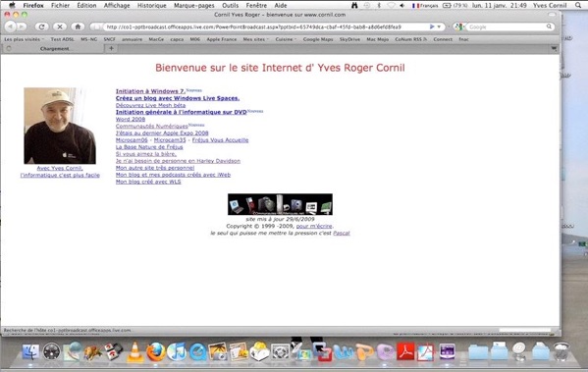Expand the 'Les plus visités' bookmark folder
The image size is (588, 372).
(x=24, y=39)
